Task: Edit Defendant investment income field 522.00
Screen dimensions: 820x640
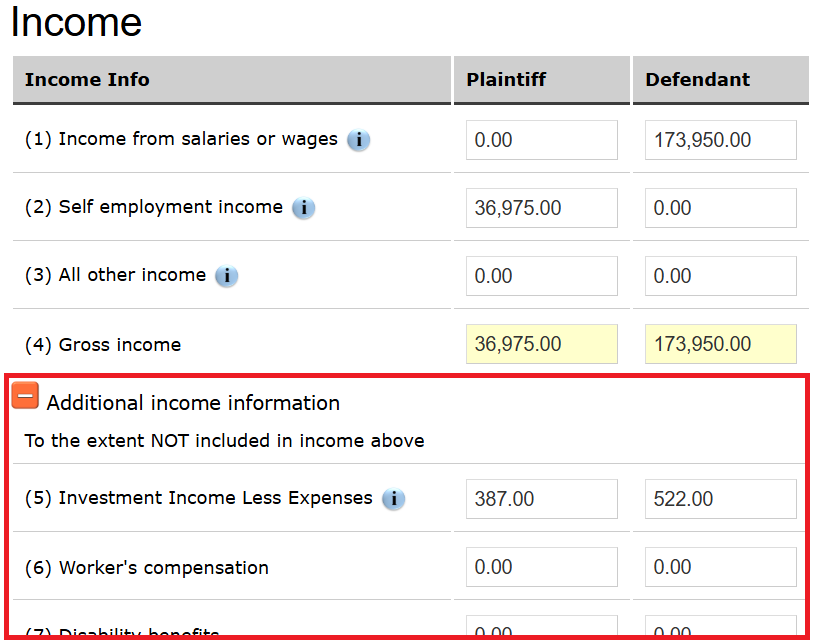Action: pos(721,499)
